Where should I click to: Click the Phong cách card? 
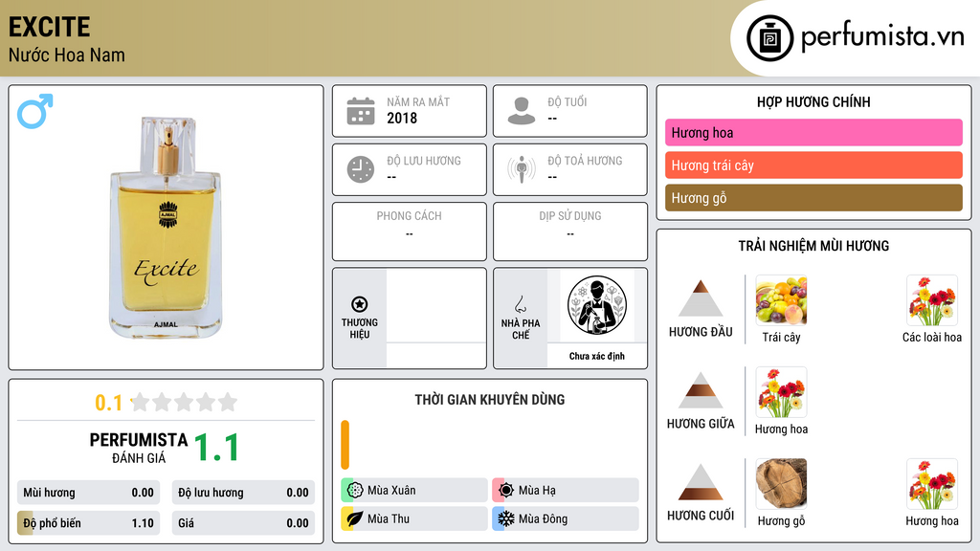point(410,231)
